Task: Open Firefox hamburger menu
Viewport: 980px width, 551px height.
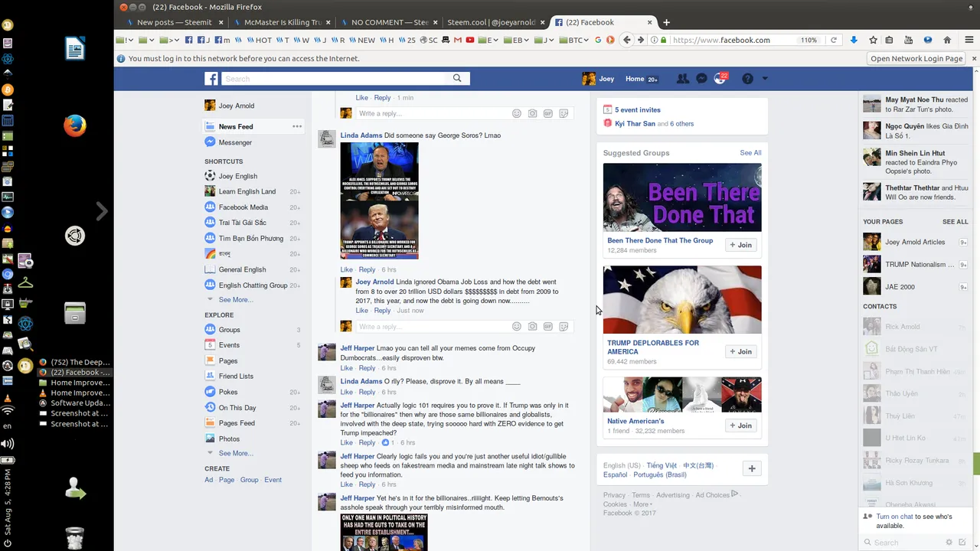Action: click(969, 40)
